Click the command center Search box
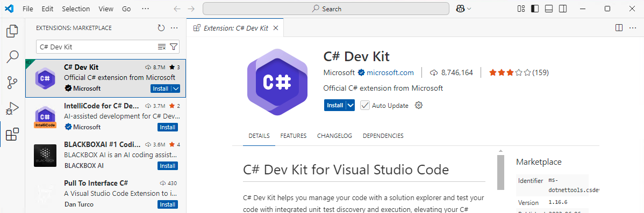 [x=326, y=9]
